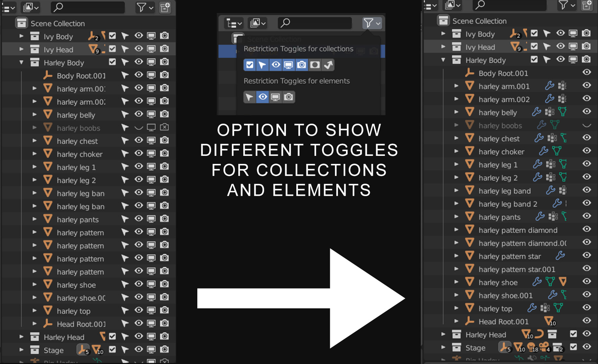Click search field in center popup header
This screenshot has height=364, width=598.
[x=315, y=23]
